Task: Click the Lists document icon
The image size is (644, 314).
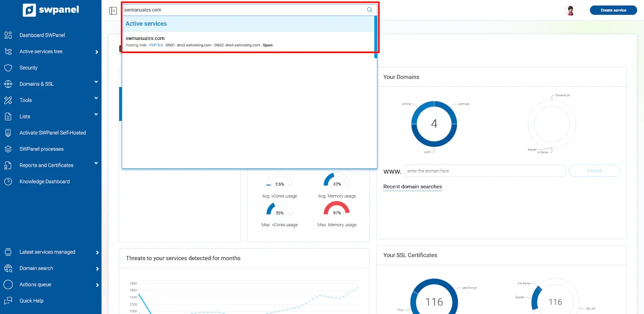Action: click(8, 116)
